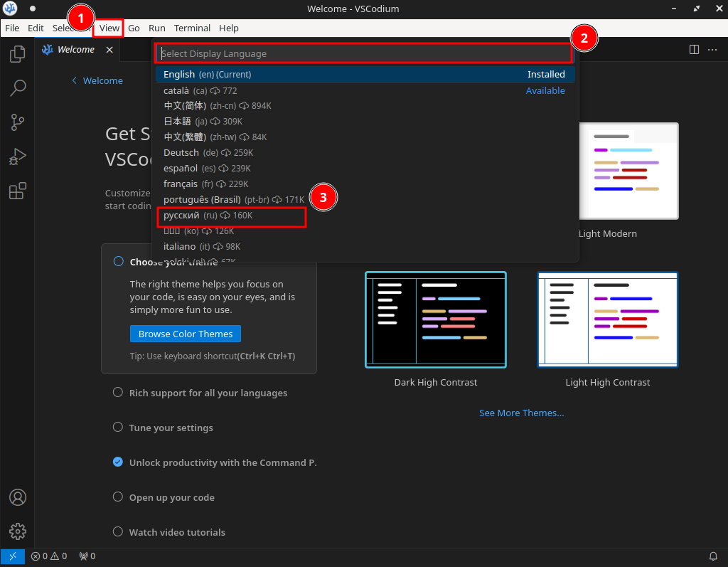Open the Terminal menu
The height and width of the screenshot is (567, 728).
pos(192,28)
